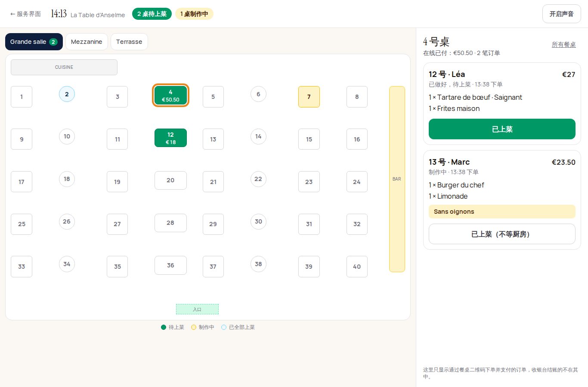Image resolution: width=588 pixels, height=387 pixels.
Task: Click the CUISINE block
Action: click(x=64, y=67)
